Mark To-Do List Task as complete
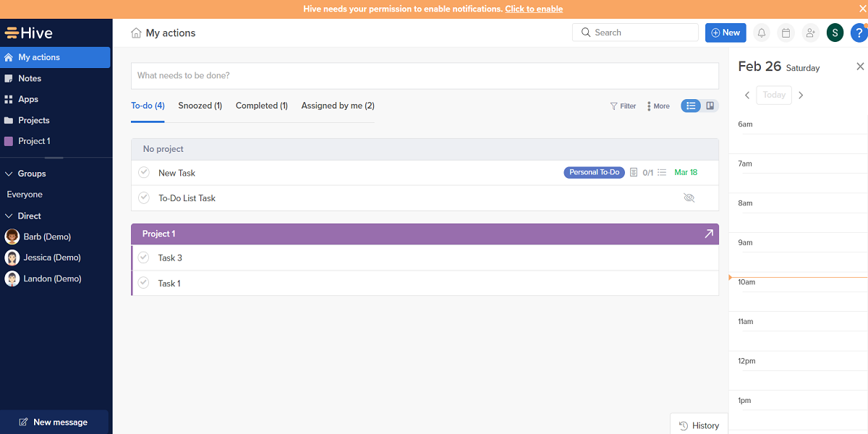The height and width of the screenshot is (434, 868). coord(144,197)
